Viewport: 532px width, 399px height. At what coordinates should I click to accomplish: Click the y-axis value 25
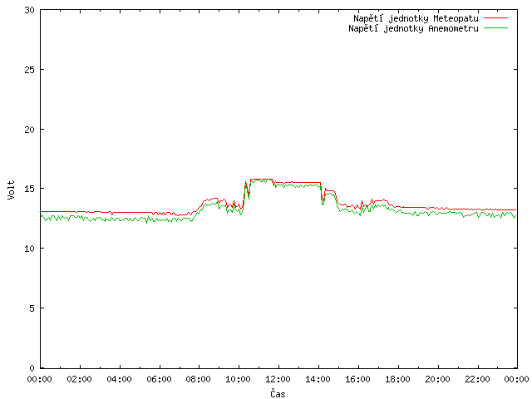[x=30, y=70]
